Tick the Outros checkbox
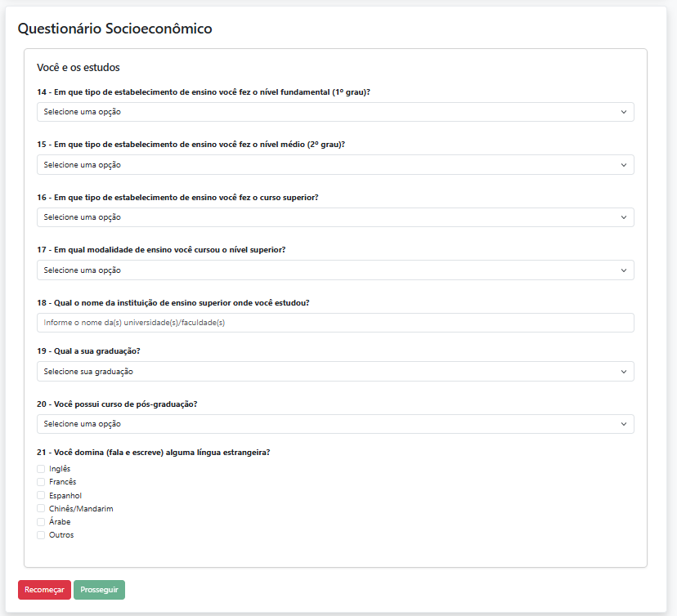 click(41, 535)
